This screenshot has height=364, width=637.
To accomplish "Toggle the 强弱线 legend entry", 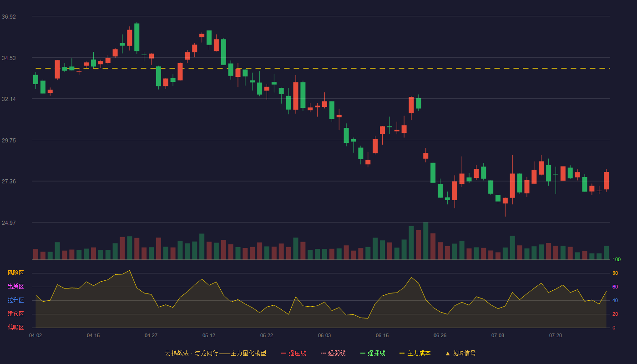I will click(x=333, y=353).
